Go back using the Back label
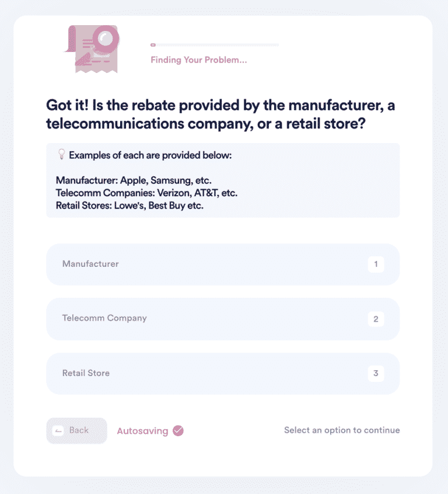The image size is (448, 494). tap(79, 430)
